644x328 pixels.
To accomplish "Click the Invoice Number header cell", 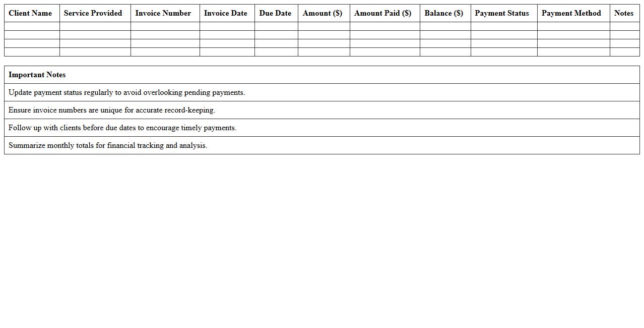I will (163, 13).
